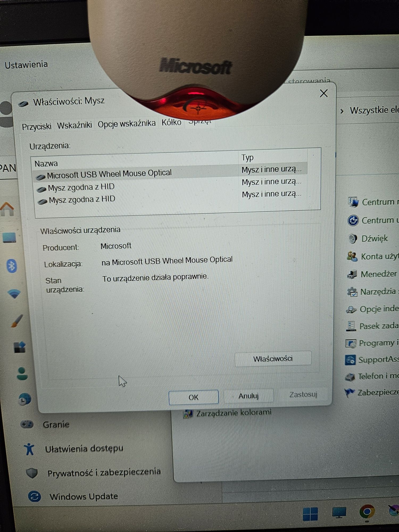Open the Przyciski tab
399x532 pixels.
(x=36, y=127)
